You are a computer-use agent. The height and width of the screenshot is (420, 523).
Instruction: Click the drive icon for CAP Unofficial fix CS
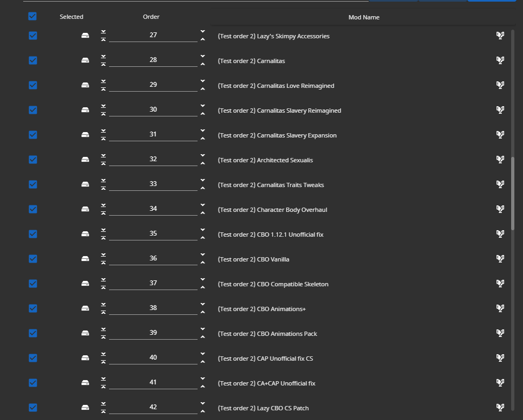(85, 357)
